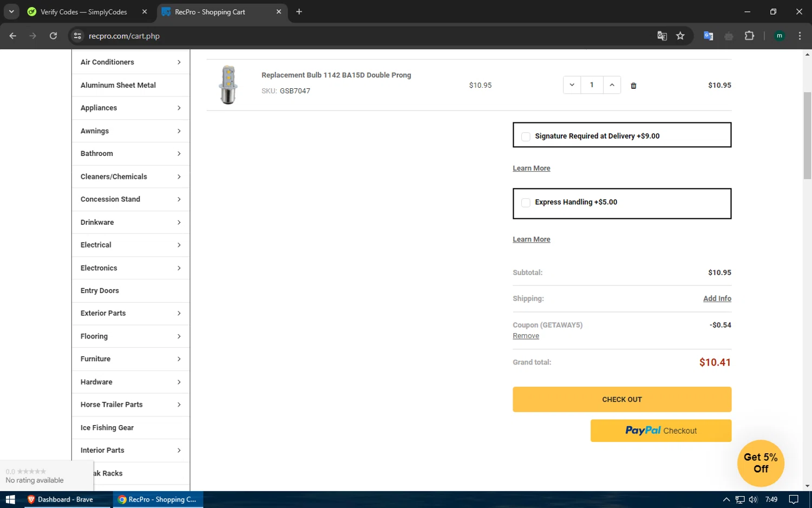The width and height of the screenshot is (812, 508).
Task: Increase bulb quantity with up arrow
Action: [x=612, y=85]
